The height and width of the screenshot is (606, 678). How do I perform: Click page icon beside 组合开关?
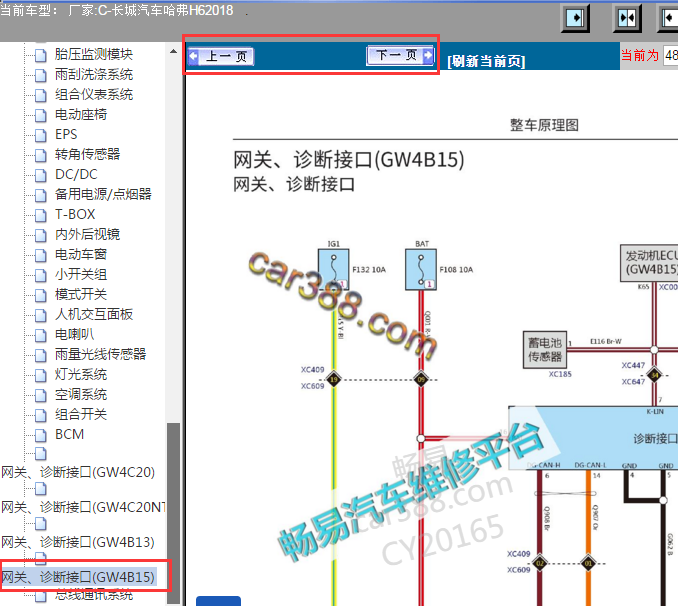tap(41, 415)
